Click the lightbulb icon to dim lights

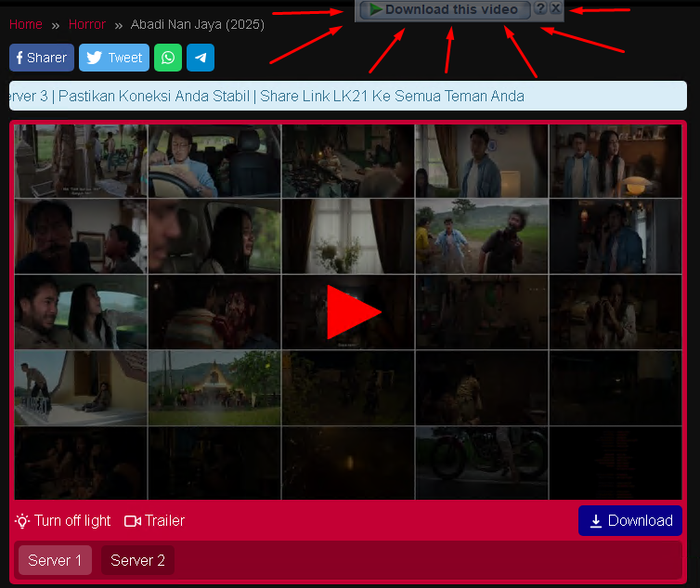coord(23,521)
